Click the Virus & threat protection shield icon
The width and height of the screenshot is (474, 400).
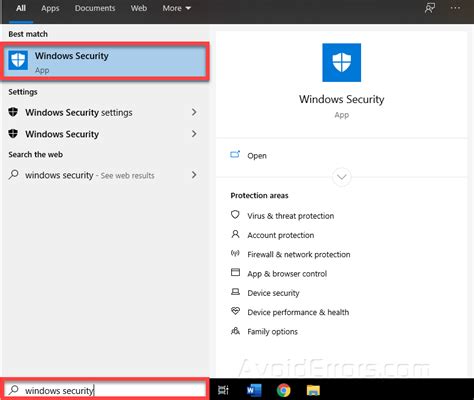(x=235, y=215)
